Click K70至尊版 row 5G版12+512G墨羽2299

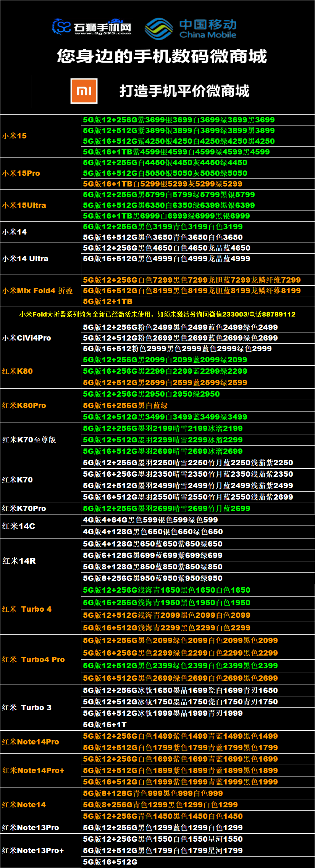(198, 440)
